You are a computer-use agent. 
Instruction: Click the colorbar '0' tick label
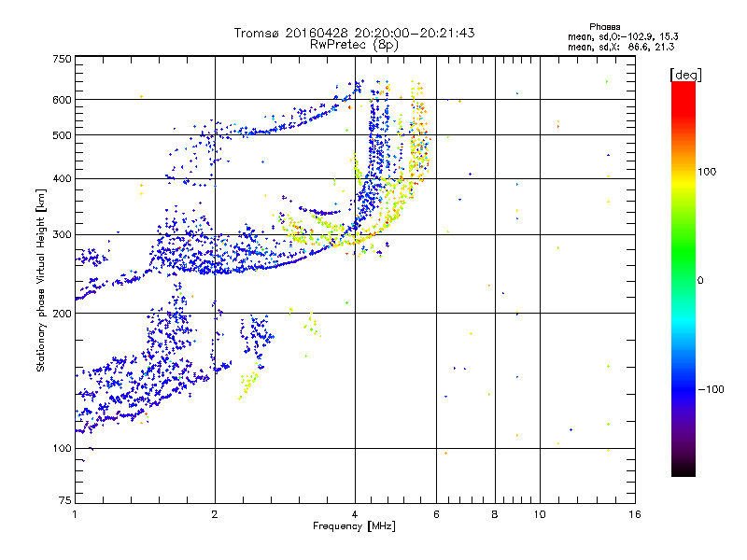[x=700, y=281]
